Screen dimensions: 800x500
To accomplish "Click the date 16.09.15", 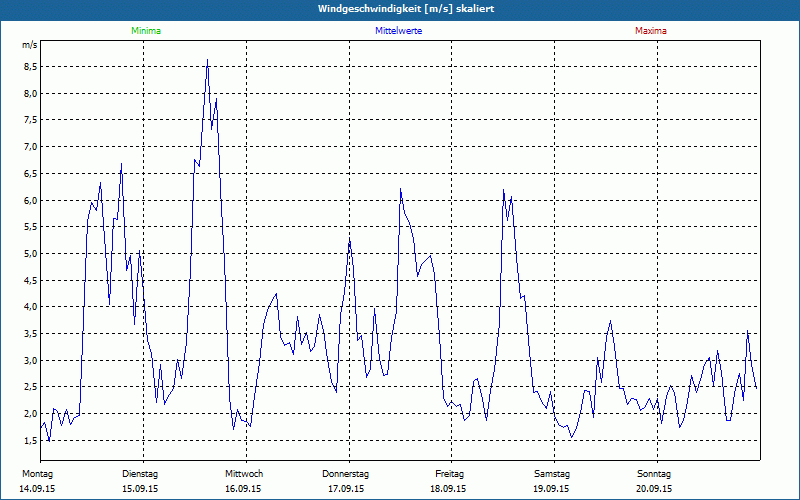I will point(243,489).
